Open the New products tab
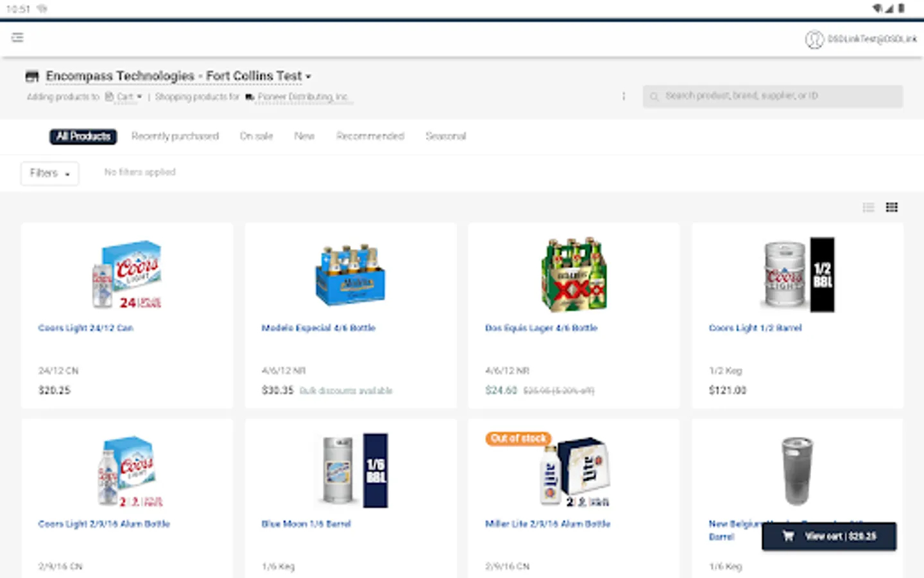 [x=304, y=136]
